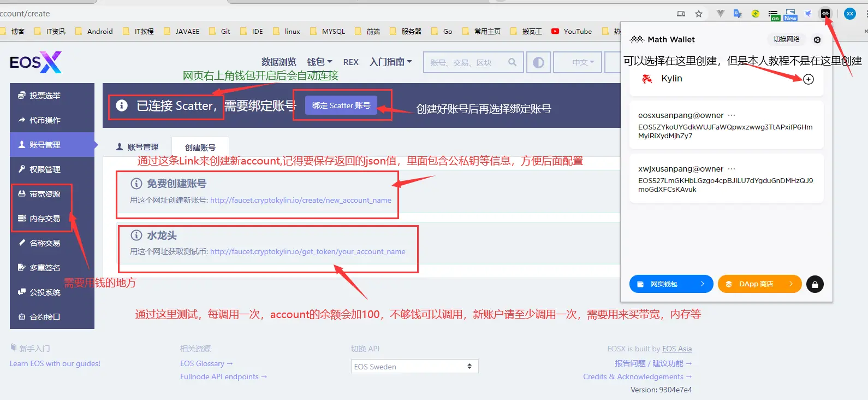The width and height of the screenshot is (868, 400).
Task: Select 代币操作 in the sidebar
Action: pos(52,120)
